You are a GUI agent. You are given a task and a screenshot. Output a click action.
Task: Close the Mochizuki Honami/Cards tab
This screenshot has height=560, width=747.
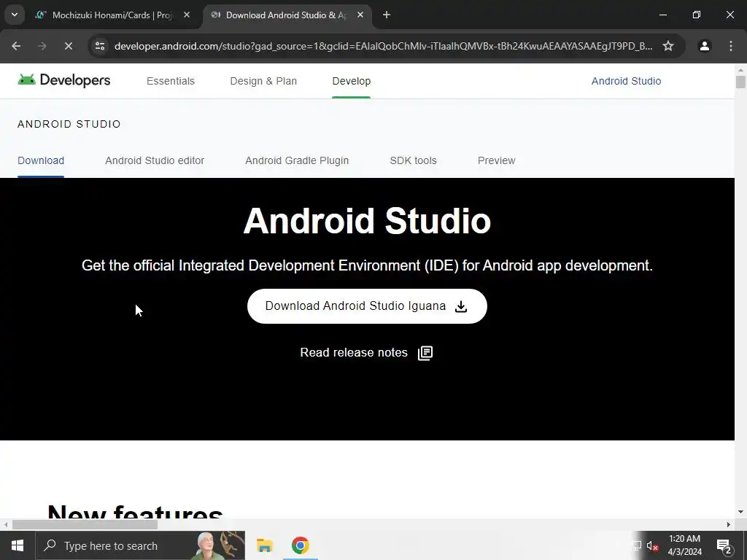tap(187, 15)
